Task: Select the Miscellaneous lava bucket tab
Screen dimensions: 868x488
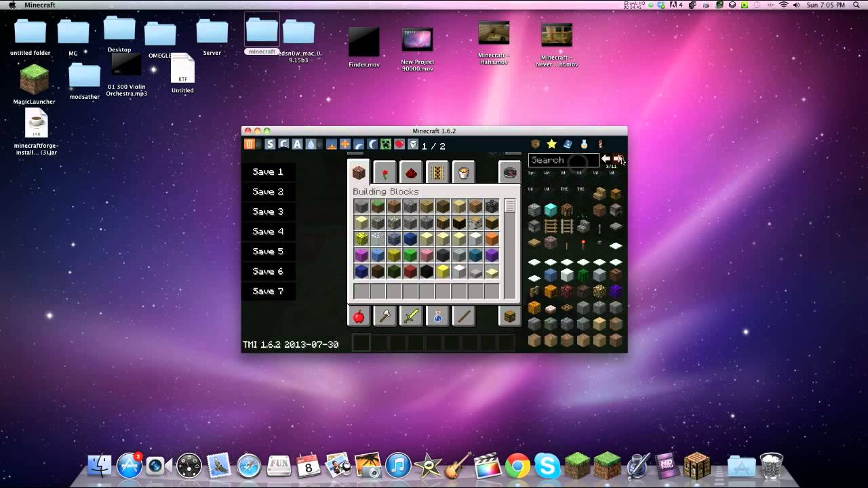Action: pyautogui.click(x=464, y=174)
